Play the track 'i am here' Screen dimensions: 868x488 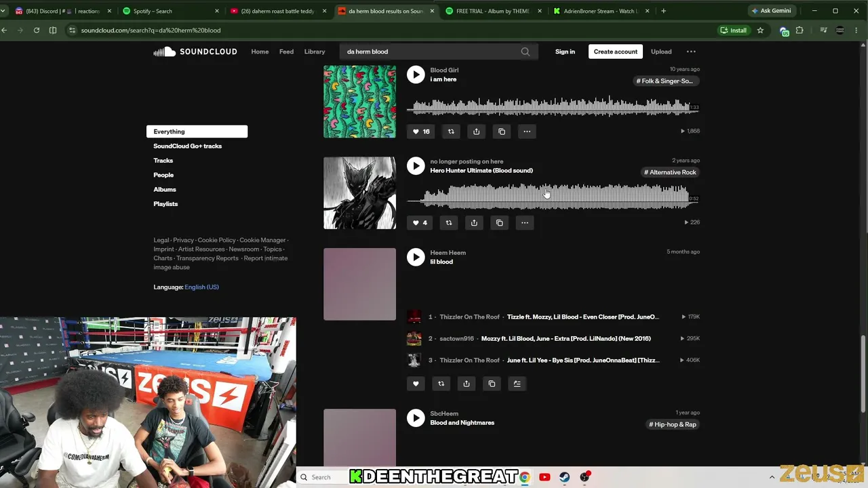[x=416, y=75]
